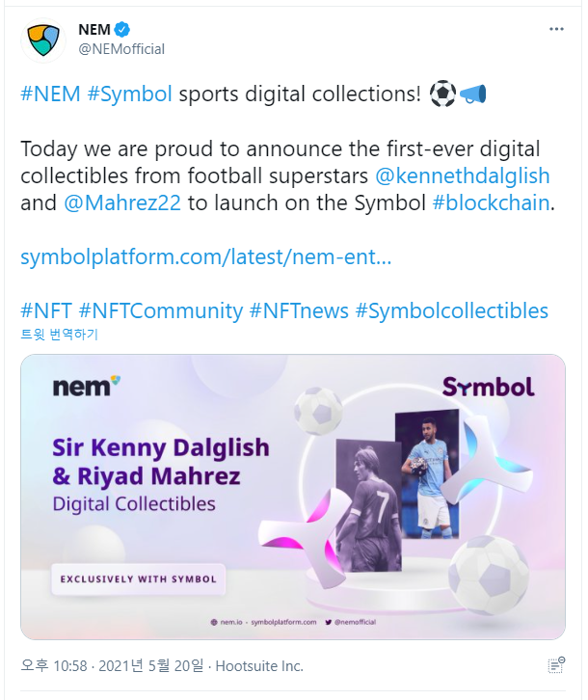Click the blue verified badge
The image size is (588, 700).
point(121,30)
